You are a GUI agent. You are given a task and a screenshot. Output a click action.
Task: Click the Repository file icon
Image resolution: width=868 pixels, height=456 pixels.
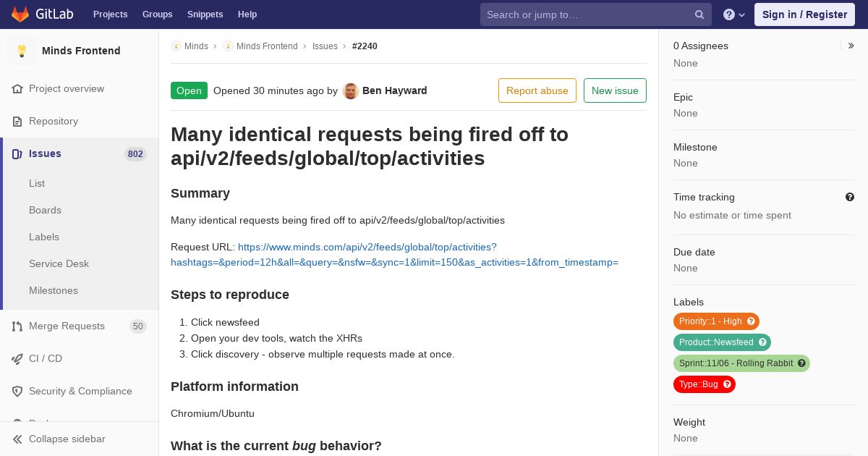[17, 122]
